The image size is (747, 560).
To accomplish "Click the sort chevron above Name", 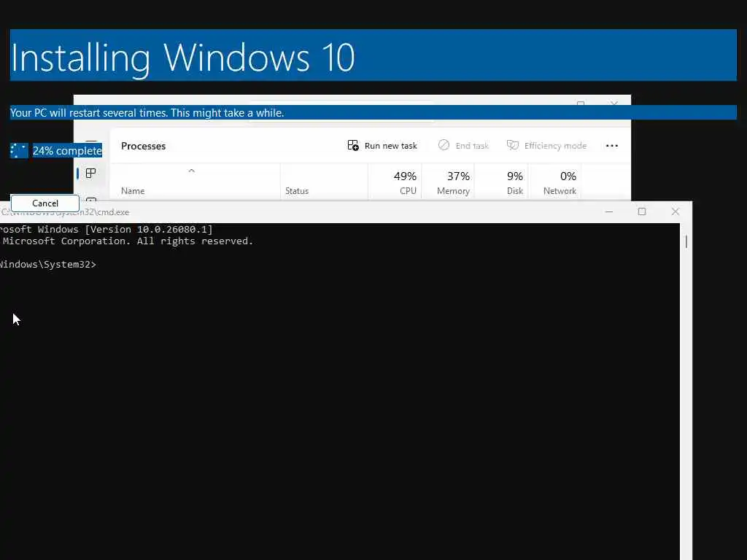I will click(192, 171).
